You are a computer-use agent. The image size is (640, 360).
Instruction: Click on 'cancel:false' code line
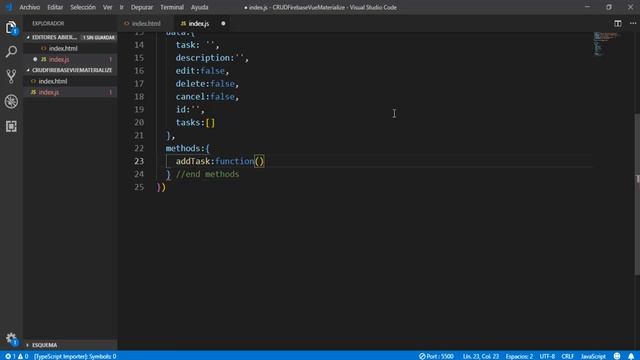[207, 97]
